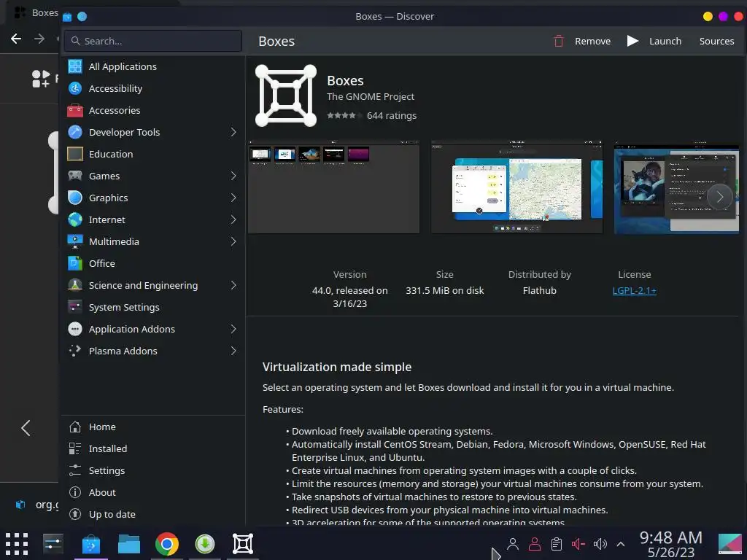Open the clipboard tray icon

pos(556,544)
